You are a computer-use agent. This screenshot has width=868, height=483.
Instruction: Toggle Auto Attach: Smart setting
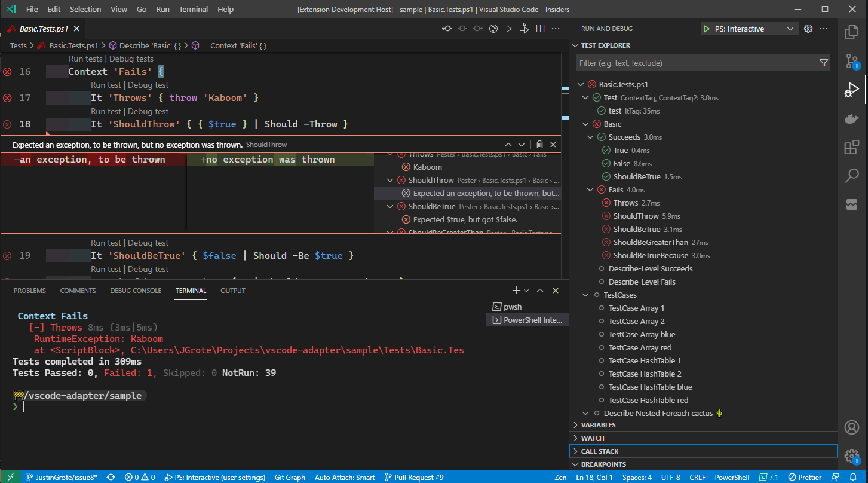tap(345, 477)
